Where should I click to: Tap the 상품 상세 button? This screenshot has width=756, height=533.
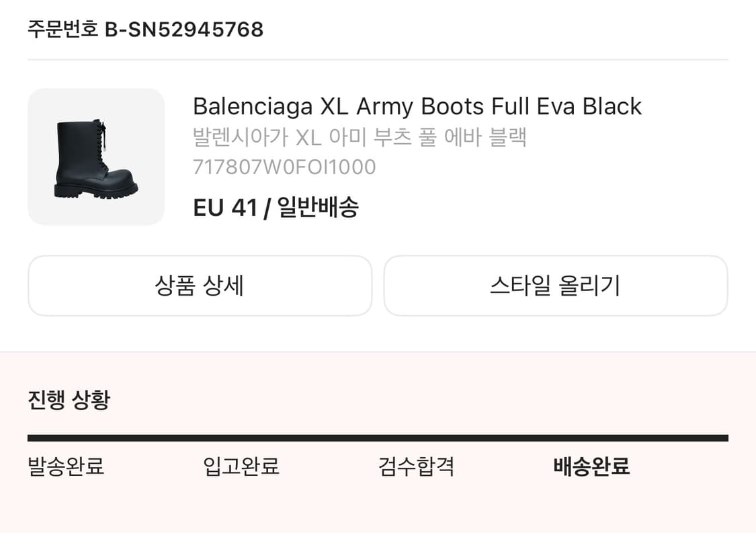pos(200,286)
